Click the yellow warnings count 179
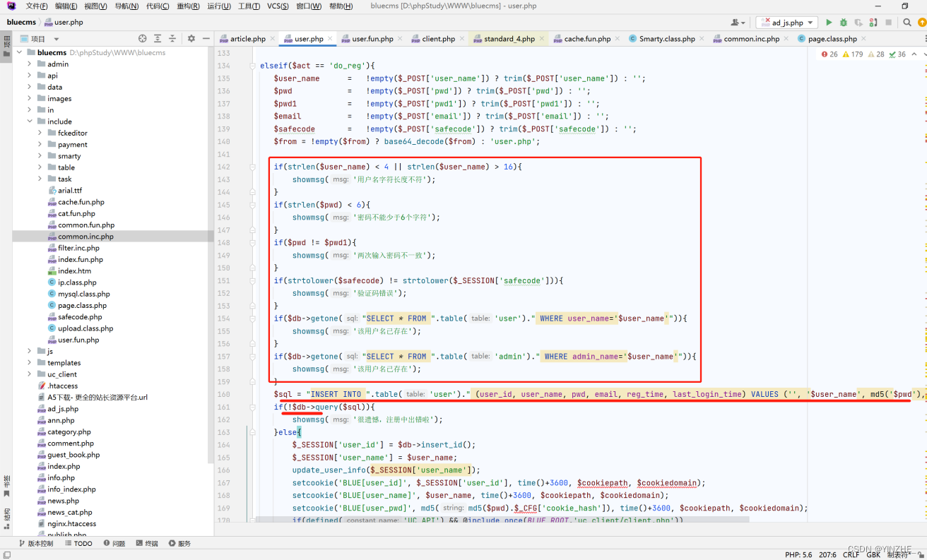927x560 pixels. [x=853, y=54]
